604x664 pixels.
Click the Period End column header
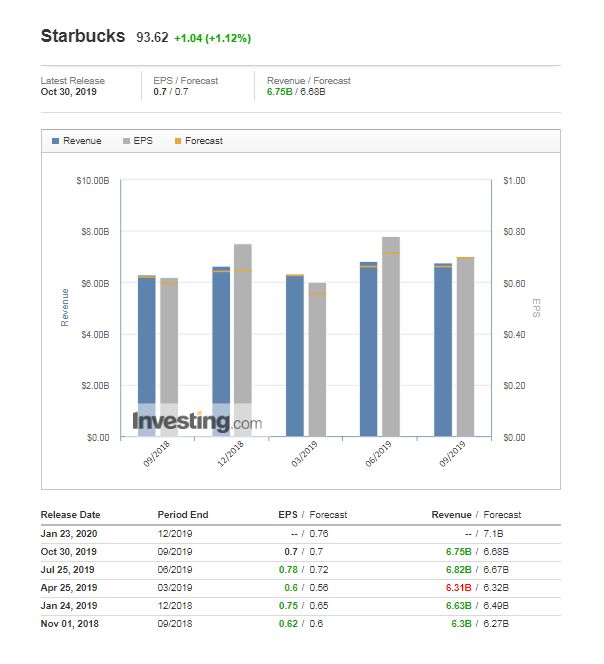[183, 515]
